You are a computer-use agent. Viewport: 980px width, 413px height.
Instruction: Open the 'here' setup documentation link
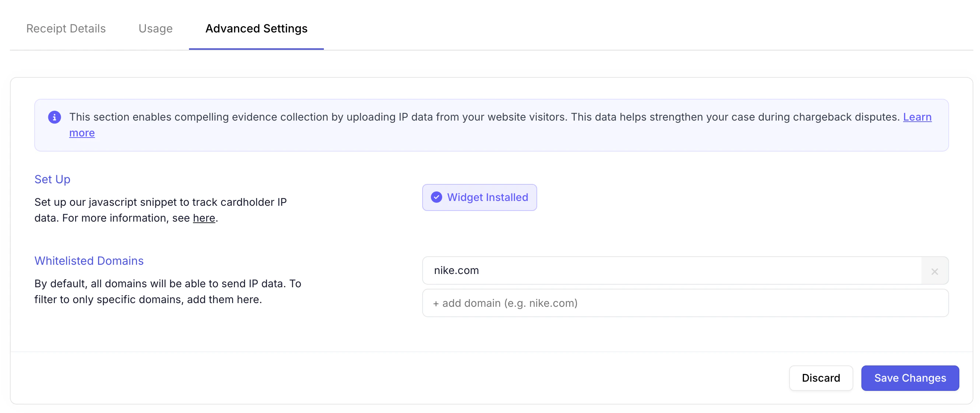click(x=204, y=218)
